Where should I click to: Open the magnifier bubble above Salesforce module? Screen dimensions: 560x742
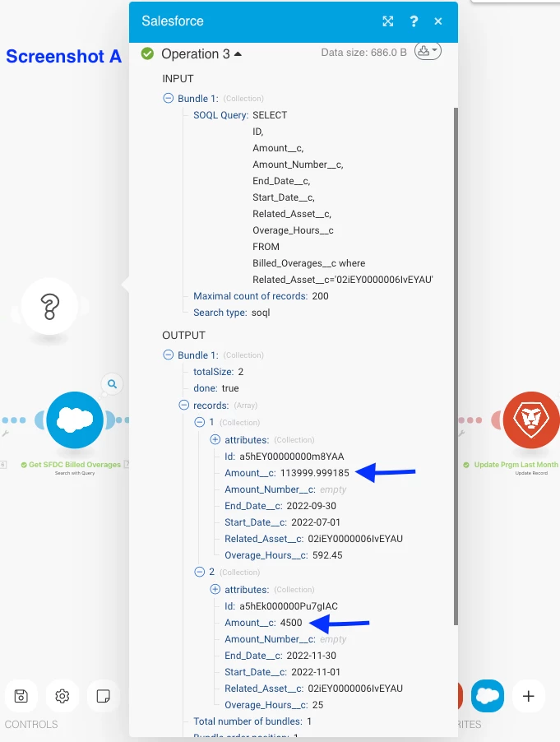pos(112,384)
